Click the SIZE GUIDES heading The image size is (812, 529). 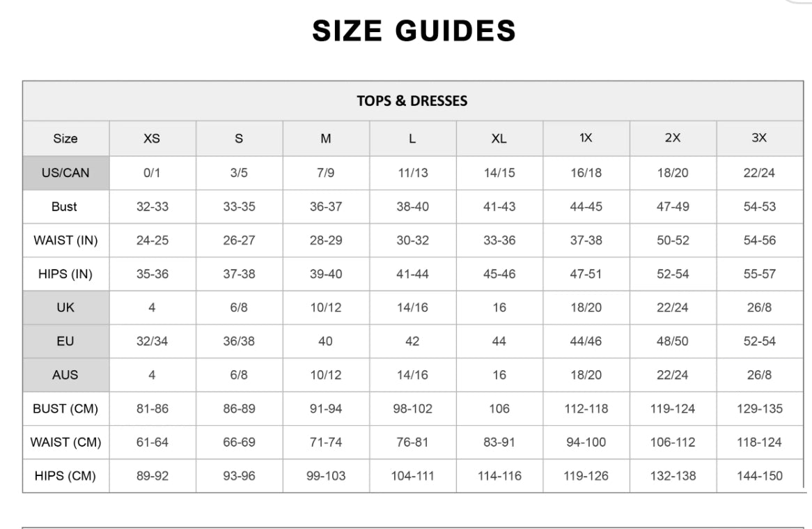tap(414, 31)
